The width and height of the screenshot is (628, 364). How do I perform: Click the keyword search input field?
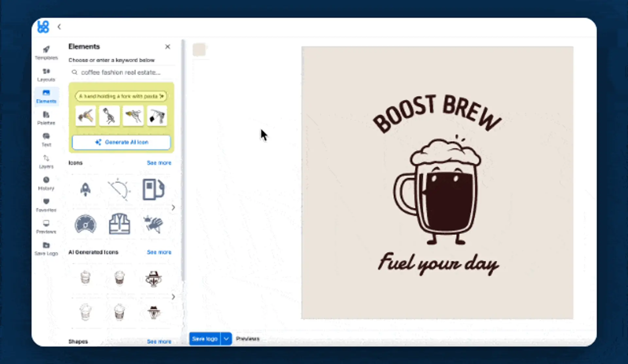(x=121, y=72)
